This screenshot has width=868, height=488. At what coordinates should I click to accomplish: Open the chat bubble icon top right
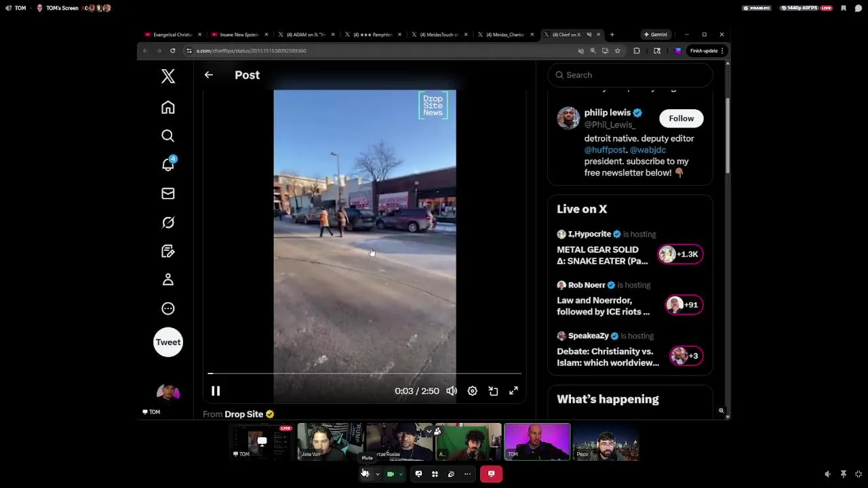(x=858, y=8)
